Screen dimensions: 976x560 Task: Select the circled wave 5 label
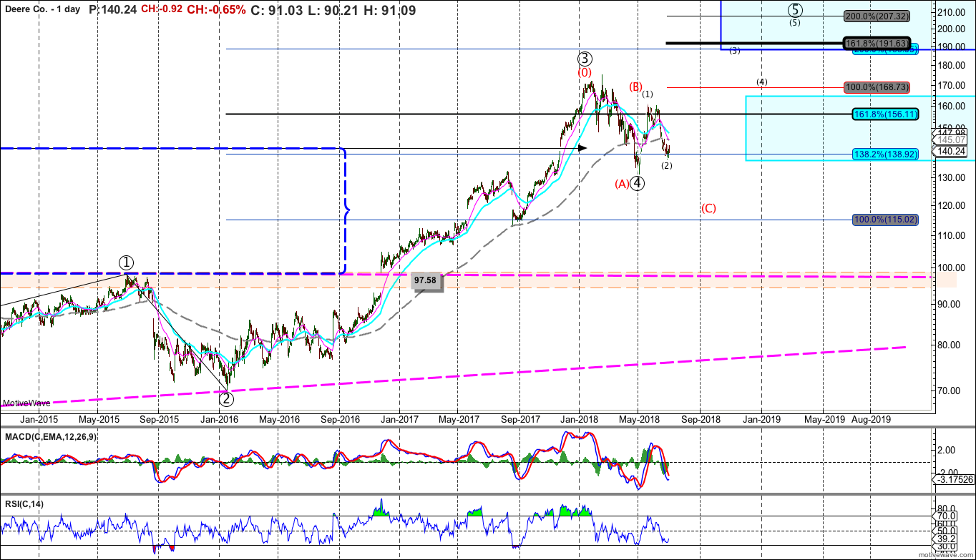(796, 9)
